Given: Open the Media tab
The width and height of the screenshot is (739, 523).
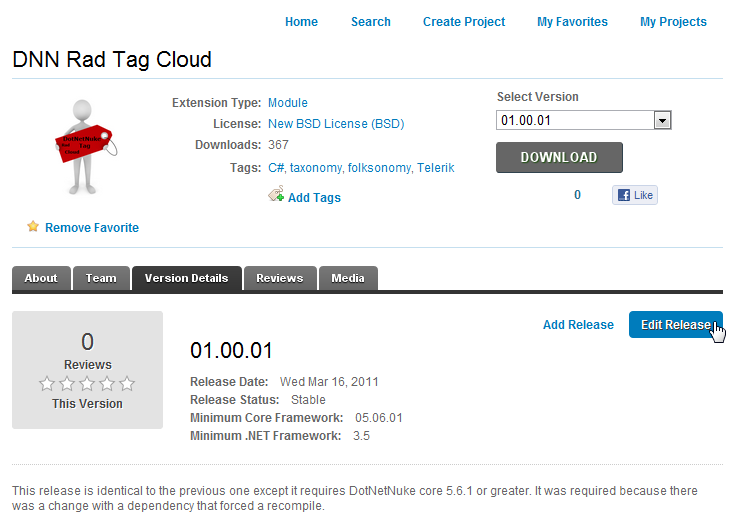Looking at the screenshot, I should [x=348, y=278].
